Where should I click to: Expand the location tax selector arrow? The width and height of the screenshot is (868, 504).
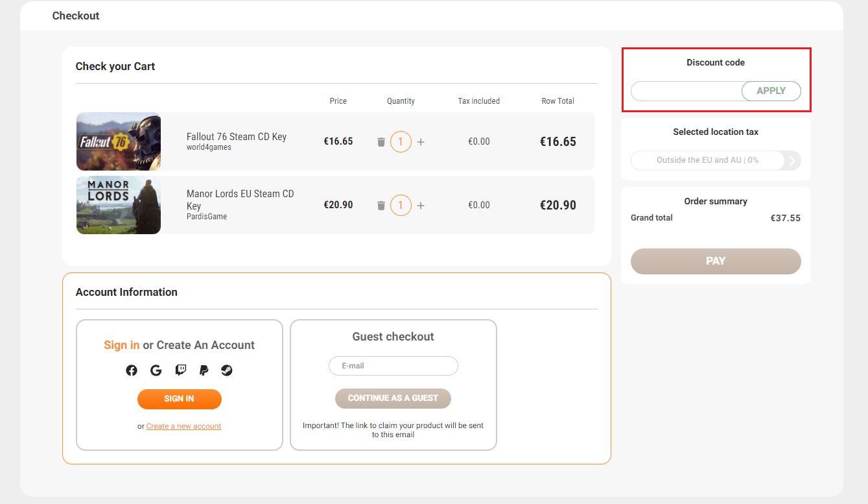click(x=792, y=160)
